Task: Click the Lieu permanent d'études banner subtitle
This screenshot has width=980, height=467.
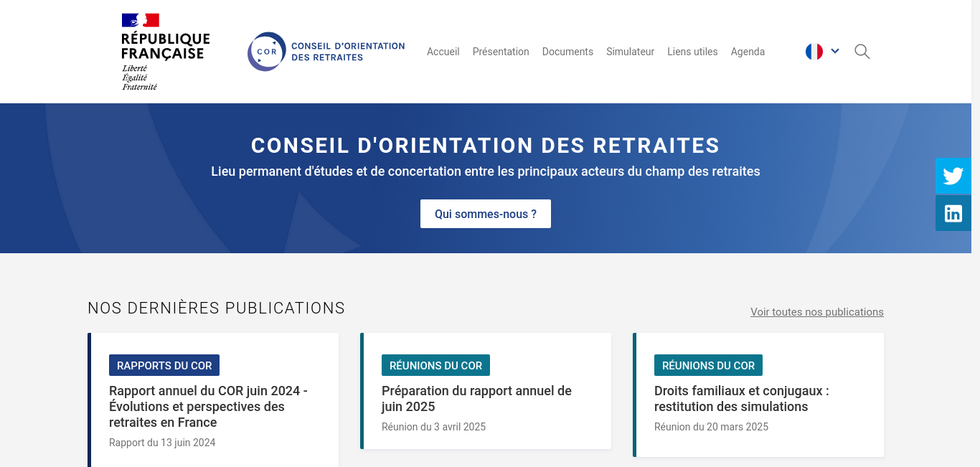Action: click(486, 171)
